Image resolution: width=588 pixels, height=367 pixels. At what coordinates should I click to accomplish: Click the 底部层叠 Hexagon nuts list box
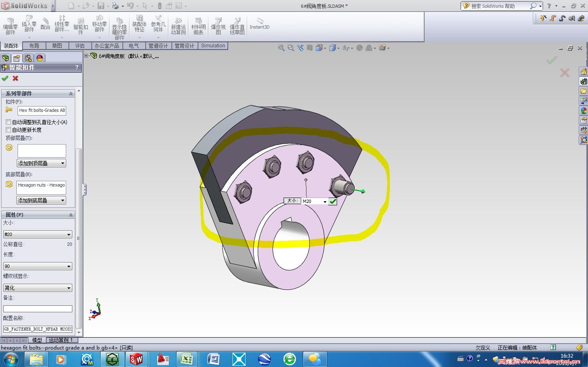(x=42, y=187)
